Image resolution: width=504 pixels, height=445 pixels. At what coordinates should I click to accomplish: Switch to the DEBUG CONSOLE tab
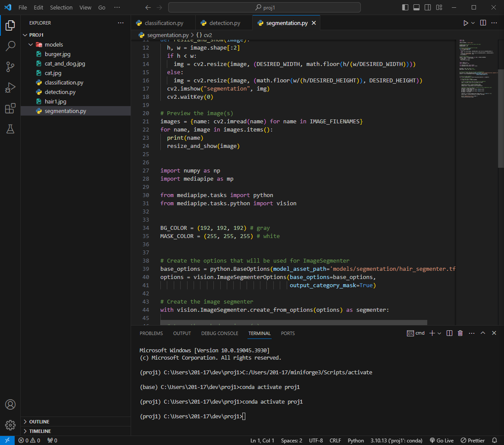click(x=219, y=333)
